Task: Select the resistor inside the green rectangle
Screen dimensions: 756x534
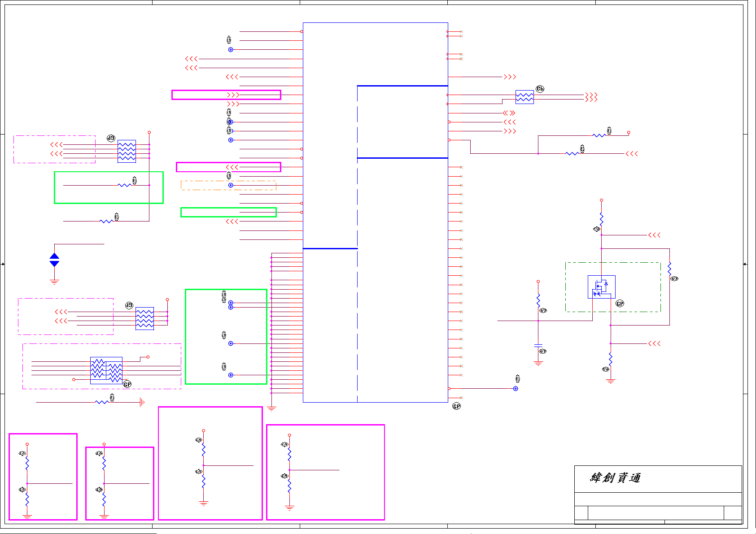Action: pyautogui.click(x=124, y=185)
